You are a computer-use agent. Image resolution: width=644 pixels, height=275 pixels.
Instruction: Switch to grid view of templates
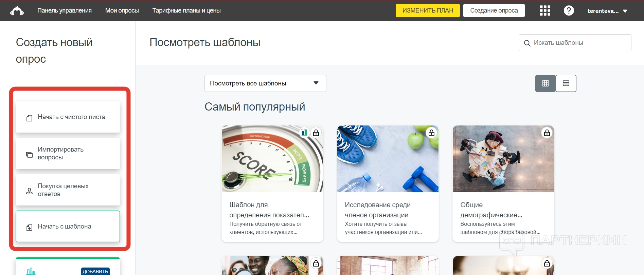coord(545,83)
